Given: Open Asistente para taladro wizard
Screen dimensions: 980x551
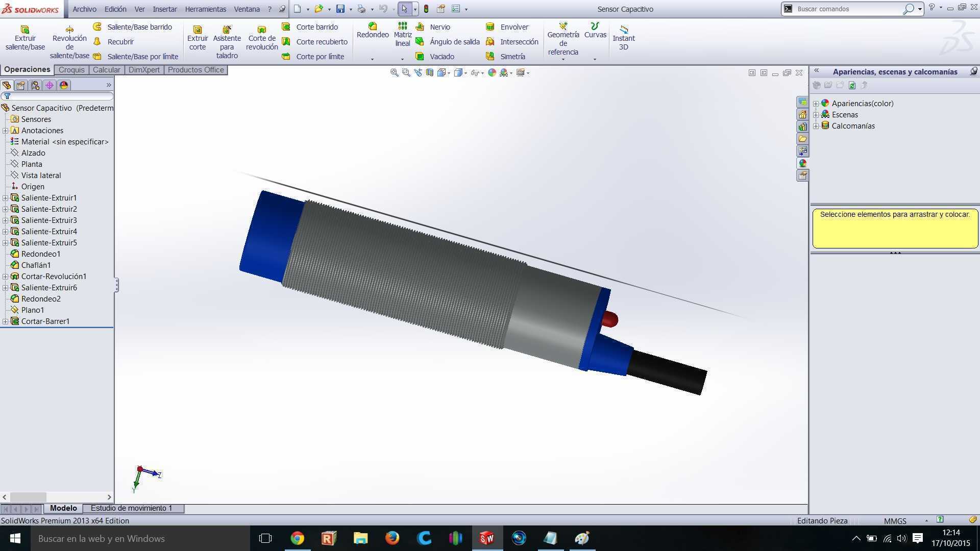Looking at the screenshot, I should click(x=227, y=42).
